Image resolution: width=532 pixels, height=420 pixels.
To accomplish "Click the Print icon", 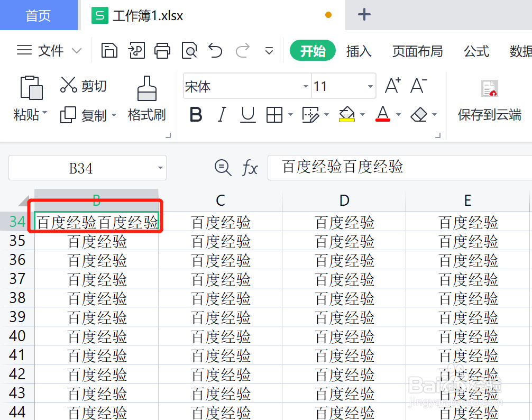I will 162,51.
